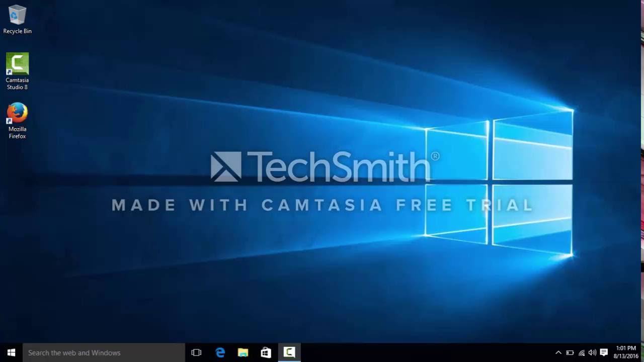Select the Recycle Bin desktop icon

coord(17,19)
